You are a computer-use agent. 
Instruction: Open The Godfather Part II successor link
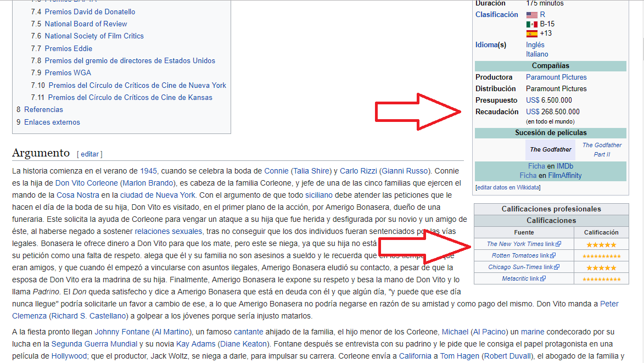(602, 150)
